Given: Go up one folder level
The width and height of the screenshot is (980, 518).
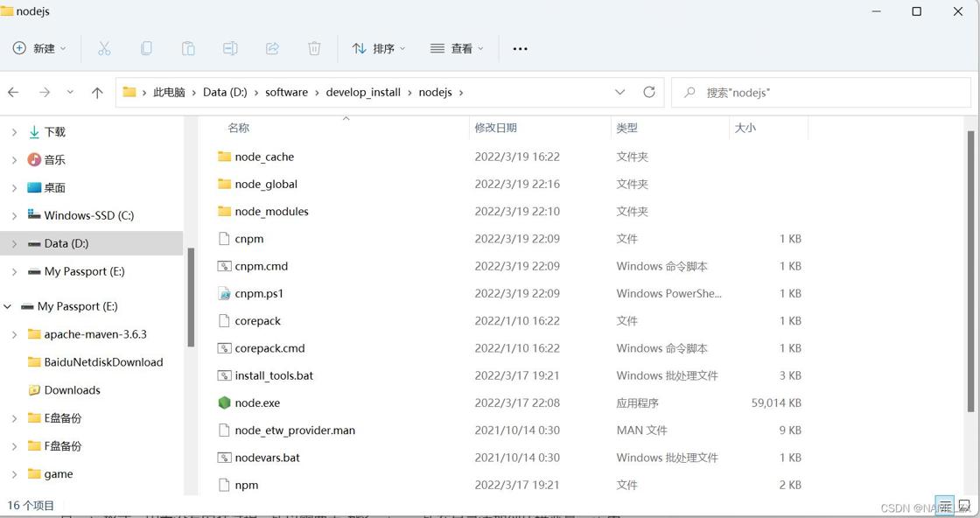Looking at the screenshot, I should point(97,93).
